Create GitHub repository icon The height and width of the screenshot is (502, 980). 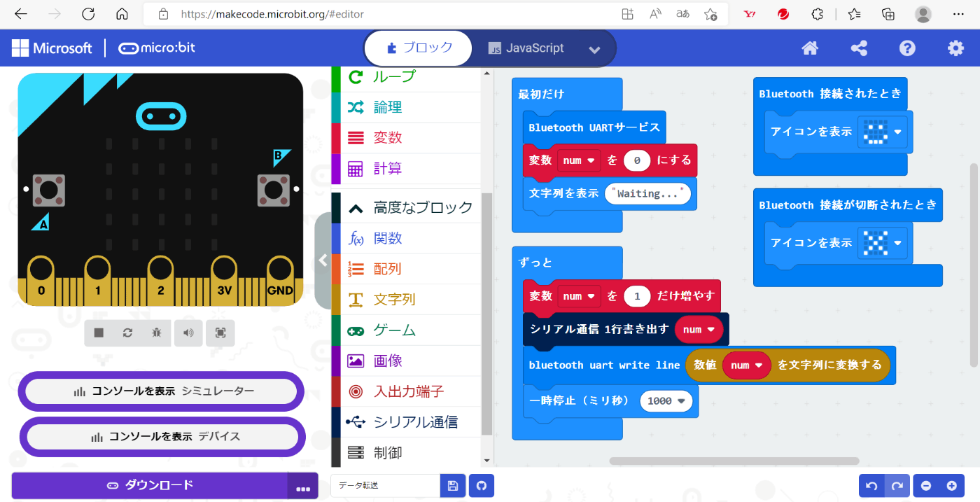[x=482, y=486]
